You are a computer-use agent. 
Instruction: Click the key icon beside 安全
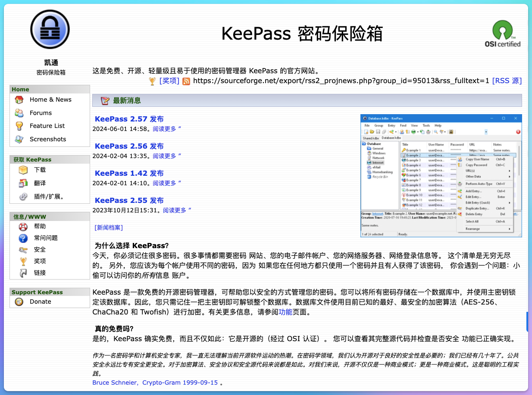click(23, 250)
